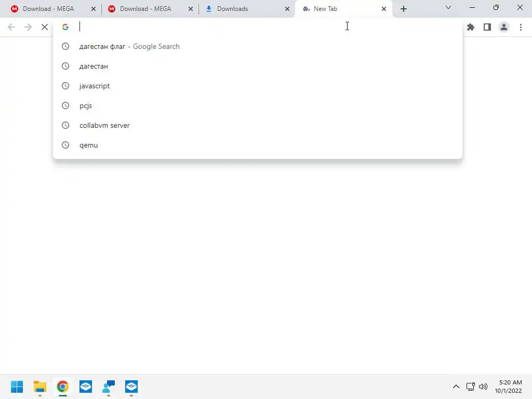Choose the 'qemu' suggestion
532x399 pixels.
click(258, 145)
